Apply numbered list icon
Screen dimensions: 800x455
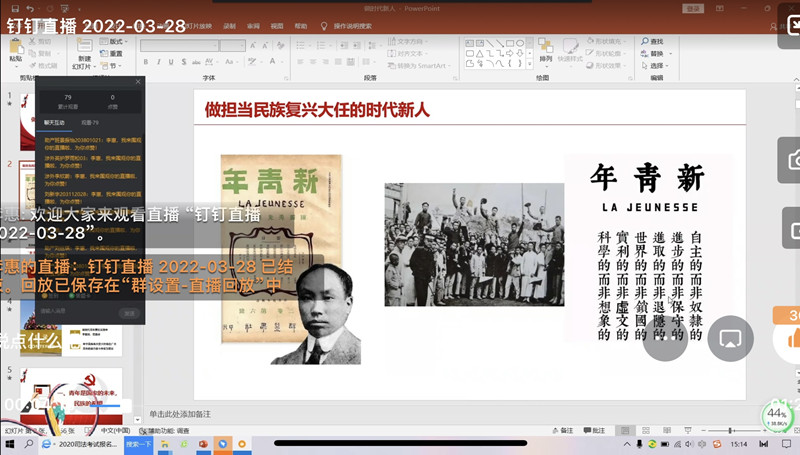click(x=321, y=45)
